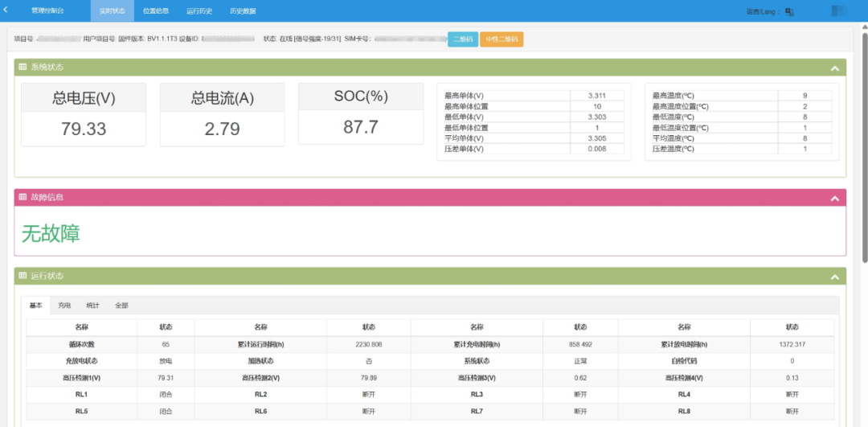This screenshot has height=427, width=868.
Task: Click the RL4 row label
Action: [684, 394]
